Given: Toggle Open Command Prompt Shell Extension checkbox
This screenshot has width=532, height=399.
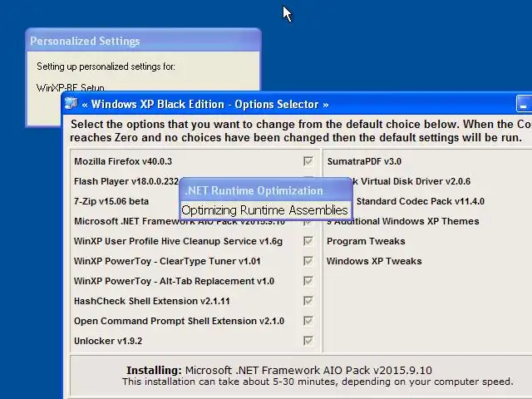Looking at the screenshot, I should coord(308,321).
